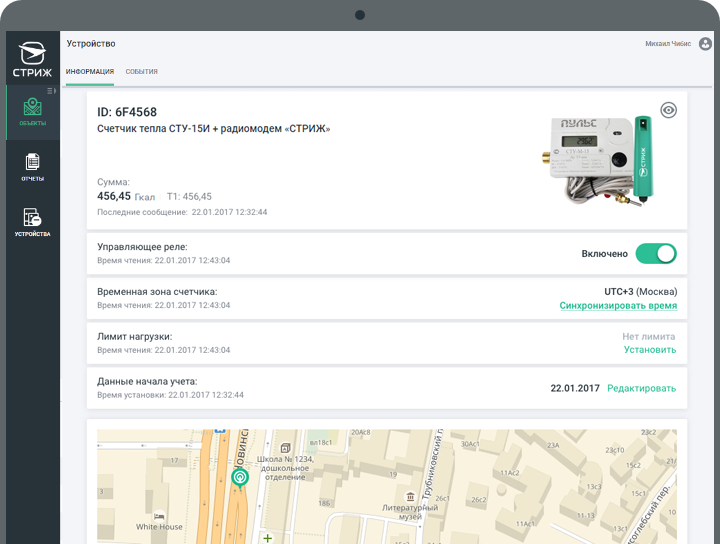
Task: Click the Литературный музей icon on the map
Action: (410, 497)
